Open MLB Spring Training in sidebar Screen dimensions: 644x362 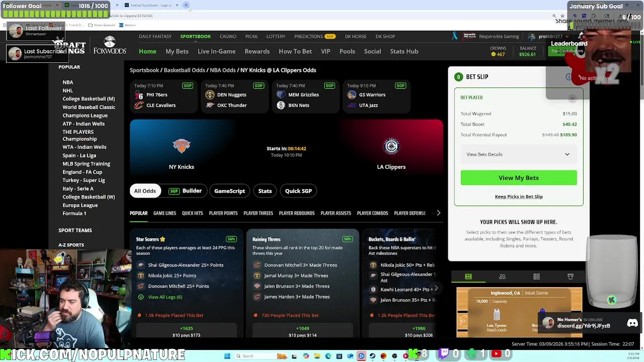coord(87,164)
